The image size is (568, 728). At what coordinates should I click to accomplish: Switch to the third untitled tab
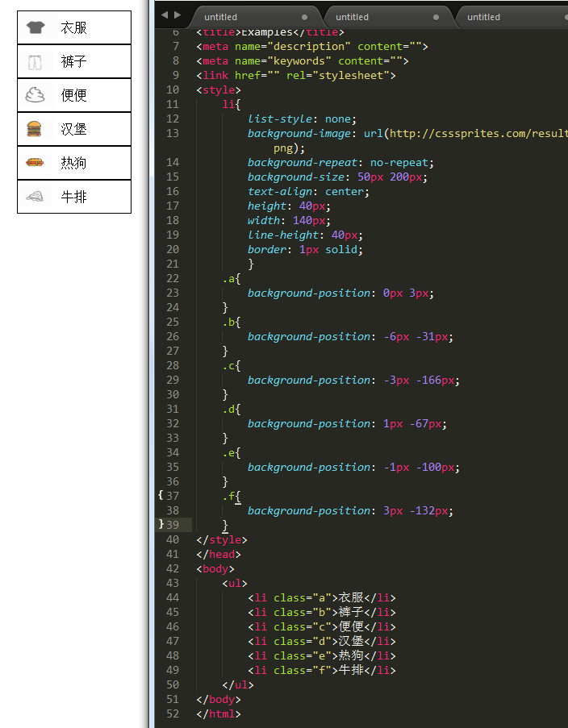[512, 17]
